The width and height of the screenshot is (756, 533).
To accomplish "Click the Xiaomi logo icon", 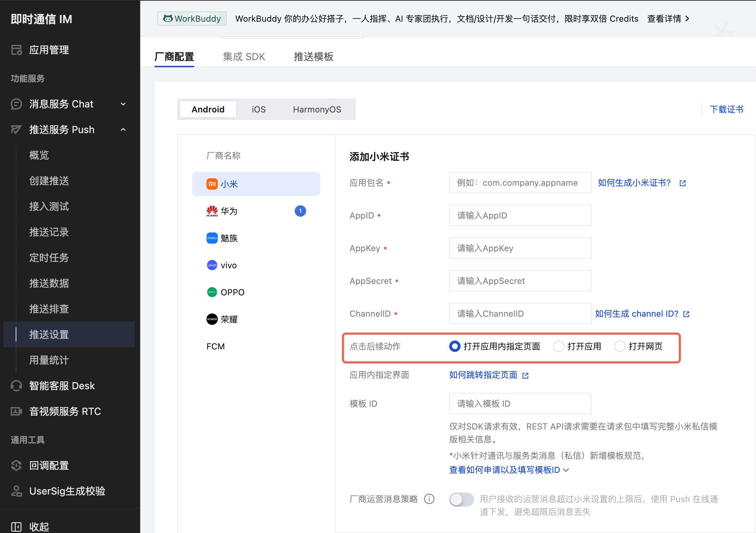I will [x=212, y=184].
